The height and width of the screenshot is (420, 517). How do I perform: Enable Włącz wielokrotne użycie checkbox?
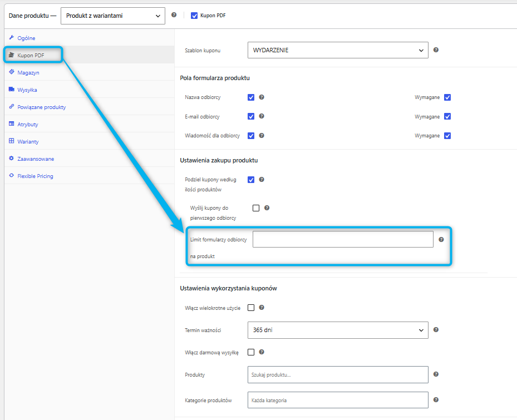pyautogui.click(x=251, y=308)
